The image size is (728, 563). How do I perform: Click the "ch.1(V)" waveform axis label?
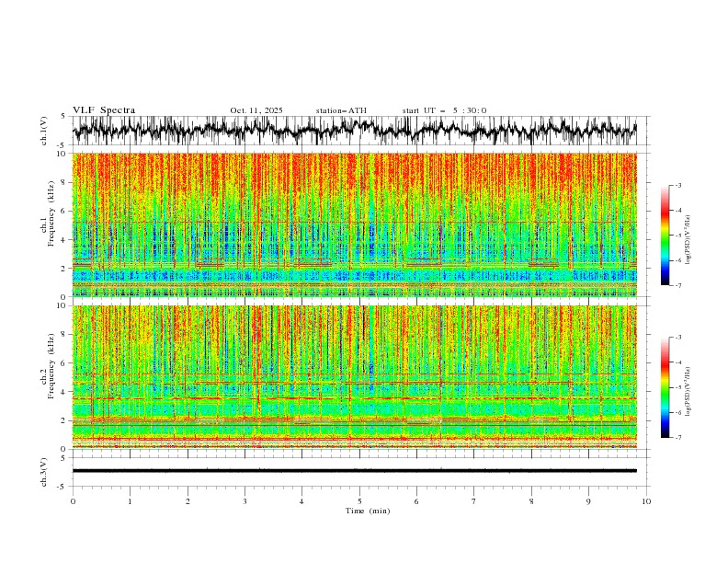point(44,131)
